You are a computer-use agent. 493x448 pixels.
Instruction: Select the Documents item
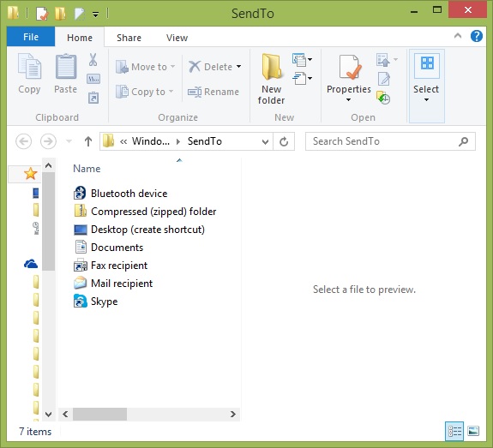(108, 248)
